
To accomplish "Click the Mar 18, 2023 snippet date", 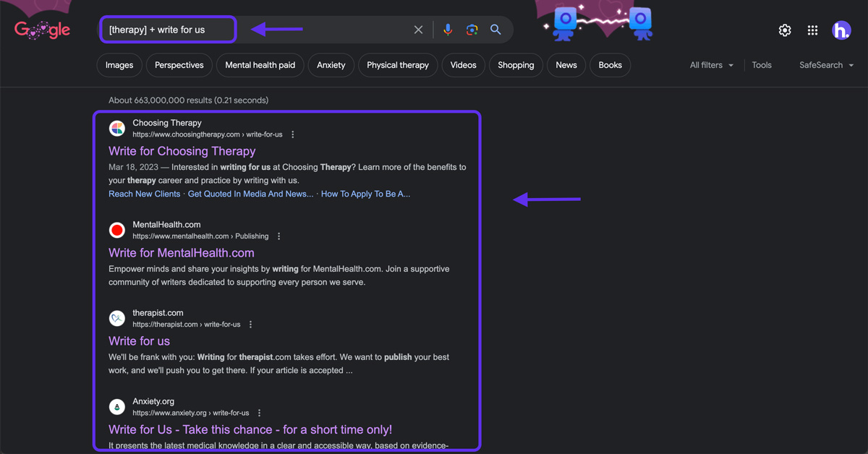I will (x=133, y=167).
